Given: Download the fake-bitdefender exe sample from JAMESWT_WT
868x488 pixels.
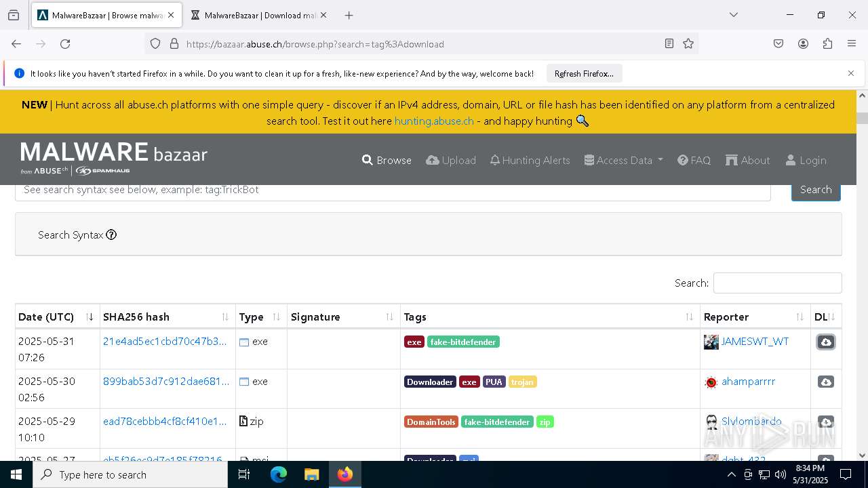Looking at the screenshot, I should (x=825, y=342).
